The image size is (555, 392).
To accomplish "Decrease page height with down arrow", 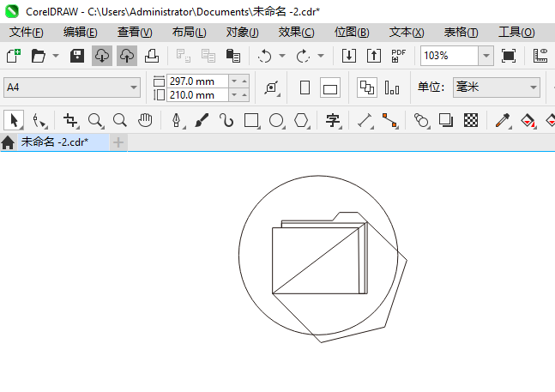I will click(234, 95).
